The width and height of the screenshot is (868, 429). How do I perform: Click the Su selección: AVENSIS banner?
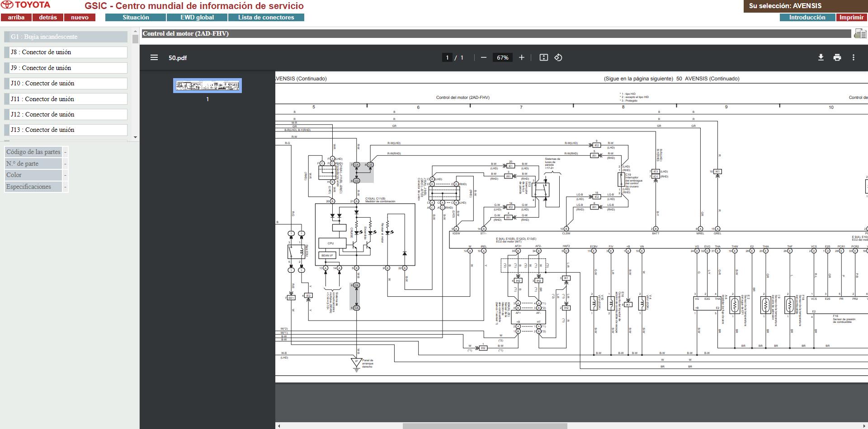806,6
